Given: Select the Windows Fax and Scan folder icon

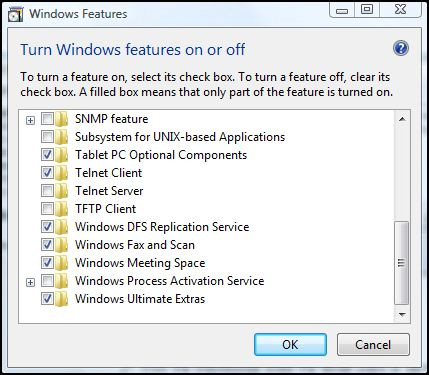Looking at the screenshot, I should pyautogui.click(x=62, y=245).
